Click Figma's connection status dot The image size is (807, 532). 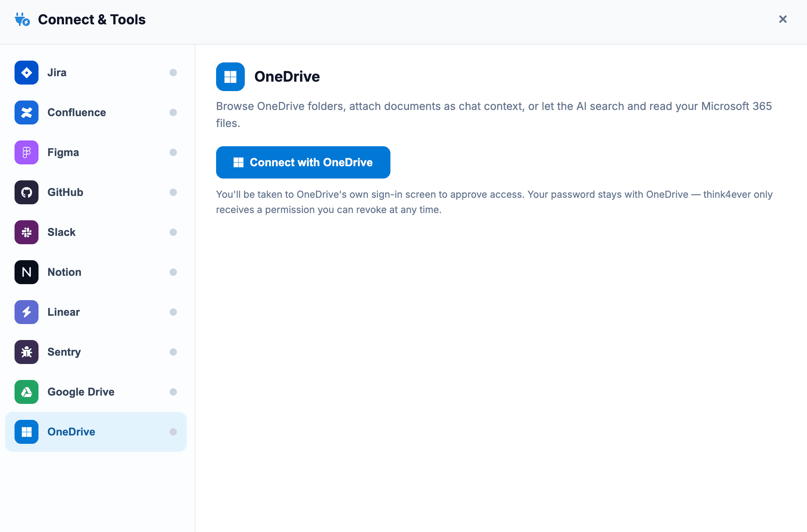pos(173,152)
